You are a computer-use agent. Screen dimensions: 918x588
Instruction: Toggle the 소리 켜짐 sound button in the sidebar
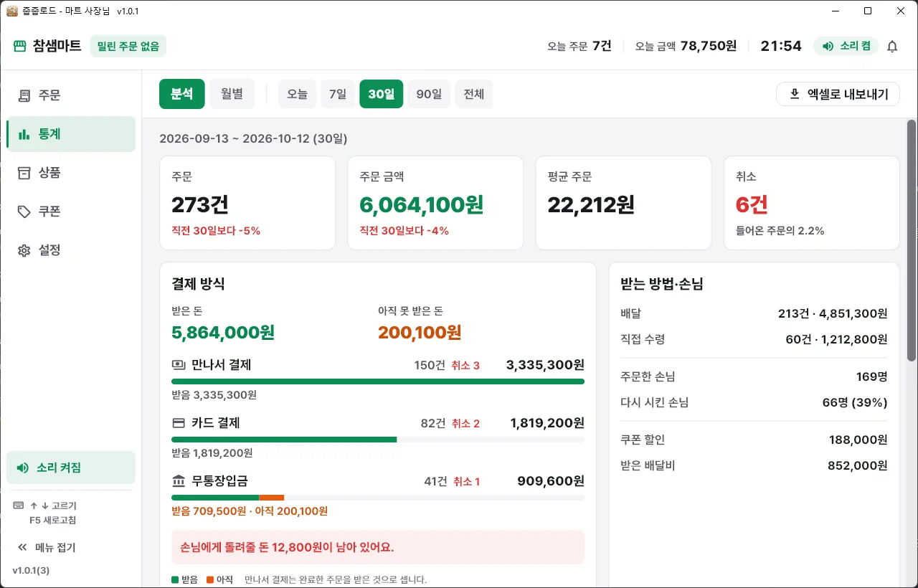pyautogui.click(x=71, y=468)
